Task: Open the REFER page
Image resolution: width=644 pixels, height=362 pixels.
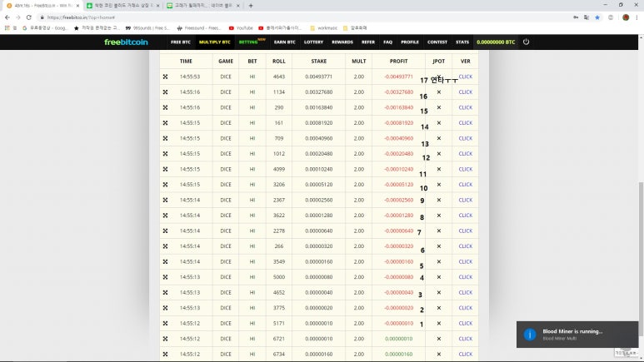Action: point(368,42)
